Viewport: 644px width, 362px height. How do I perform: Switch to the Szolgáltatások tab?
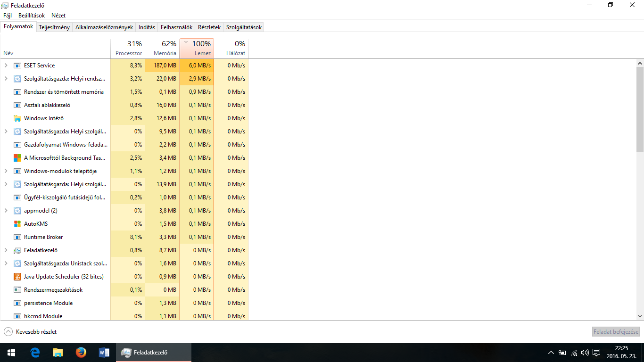(244, 27)
